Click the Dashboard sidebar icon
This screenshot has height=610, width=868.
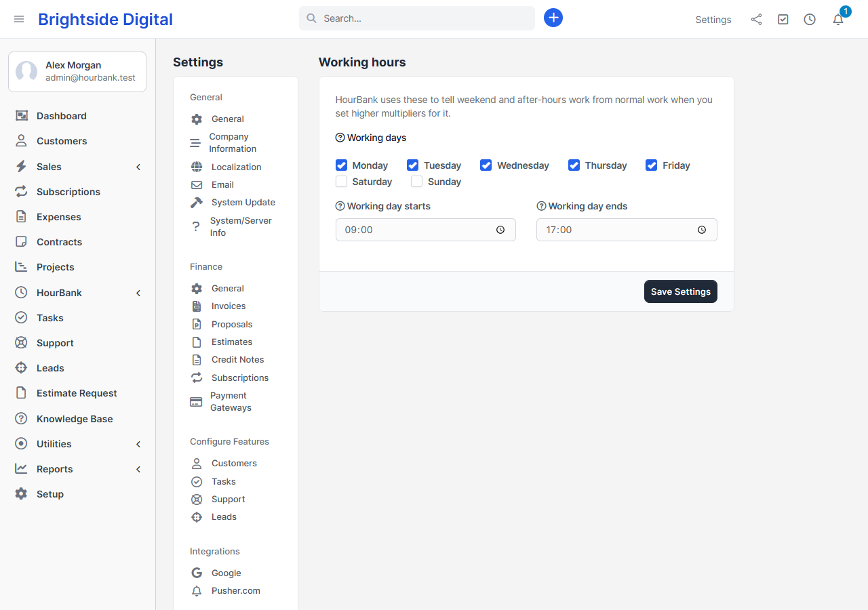pos(22,116)
